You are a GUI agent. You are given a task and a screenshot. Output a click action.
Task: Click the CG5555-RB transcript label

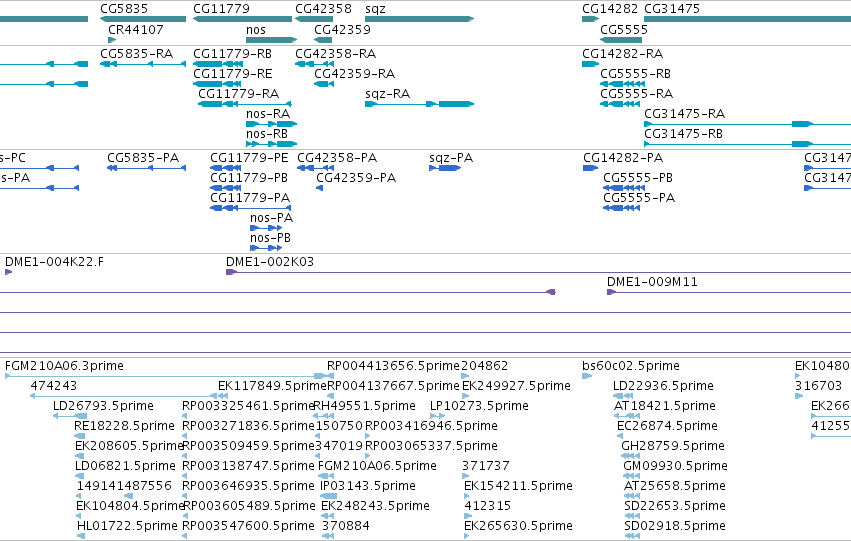tap(636, 74)
